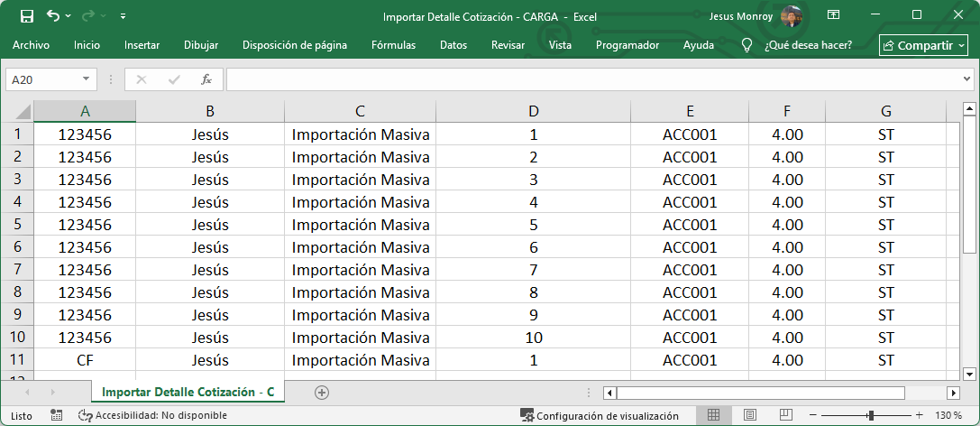This screenshot has width=980, height=426.
Task: Open the Disposición de página tab
Action: click(295, 45)
